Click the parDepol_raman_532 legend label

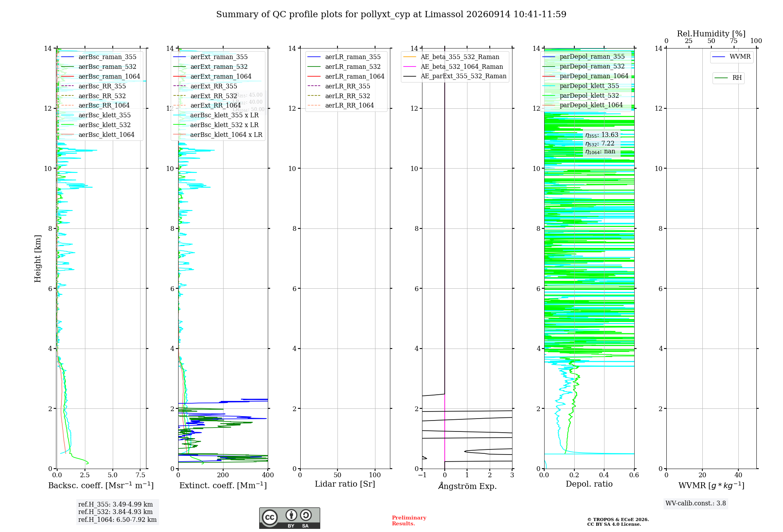click(x=592, y=66)
